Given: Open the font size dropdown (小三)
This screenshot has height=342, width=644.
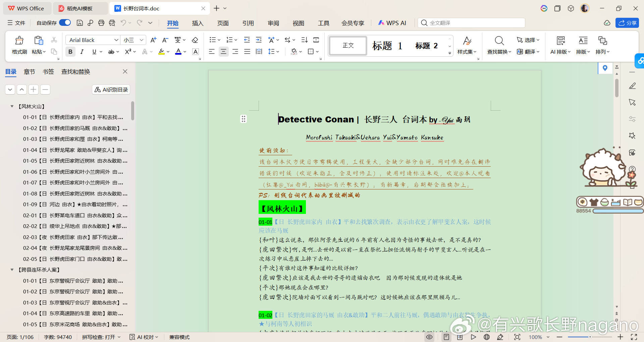Looking at the screenshot, I should click(142, 40).
